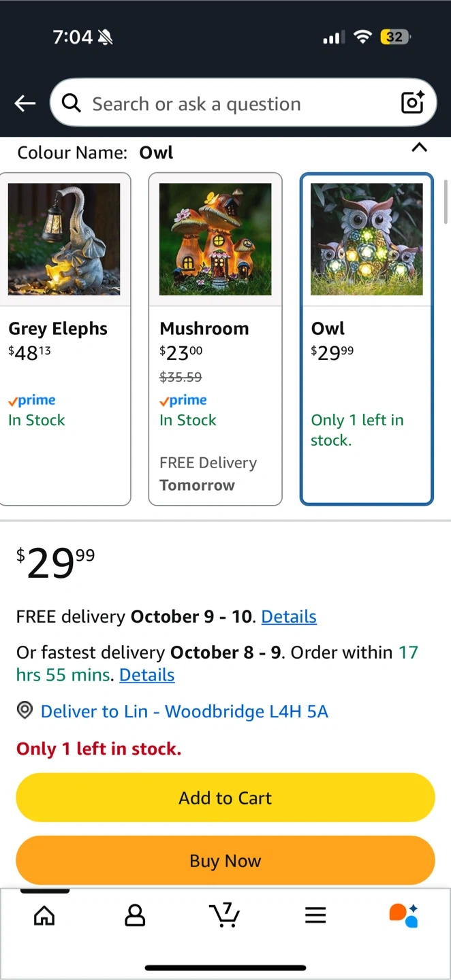Open the hamburger menu icon

(315, 915)
